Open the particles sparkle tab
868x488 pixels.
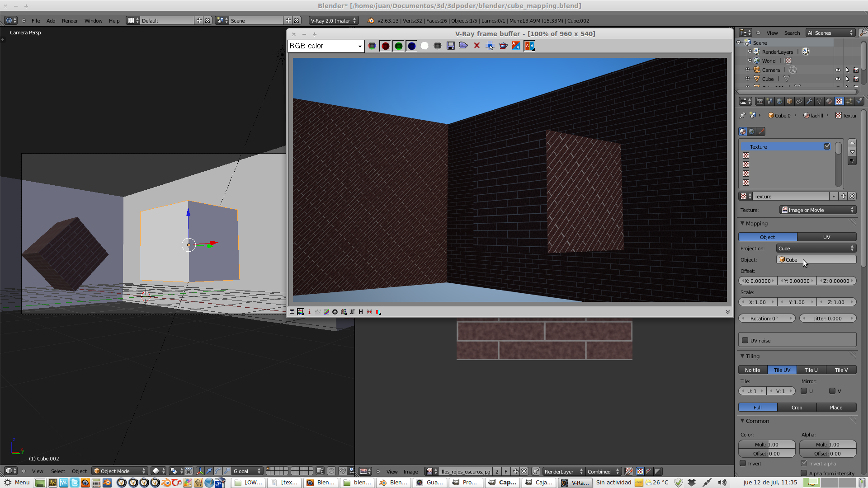(849, 101)
